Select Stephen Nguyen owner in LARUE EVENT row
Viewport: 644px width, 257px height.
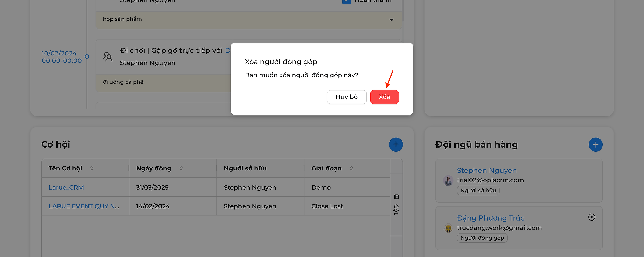pos(250,206)
